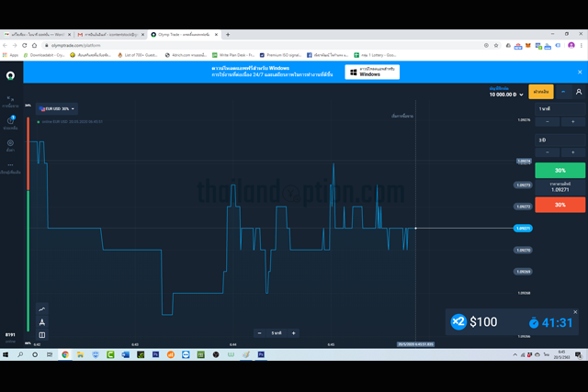Click the browser back arrow
This screenshot has height=392, width=588.
tap(5, 45)
